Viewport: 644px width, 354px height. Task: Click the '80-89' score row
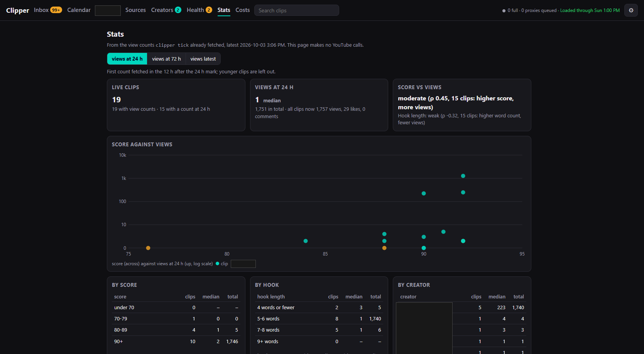(176, 330)
